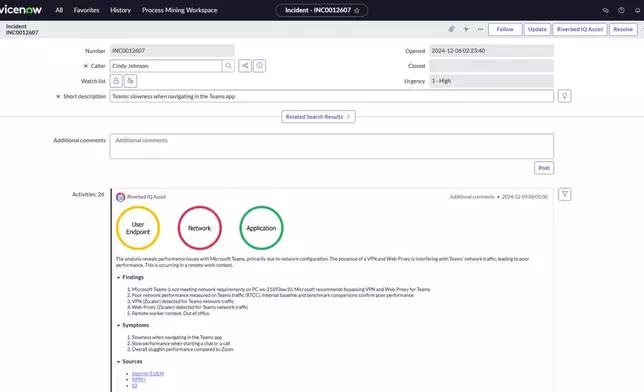The height and width of the screenshot is (392, 644).
Task: Open the help icon in header
Action: [621, 10]
